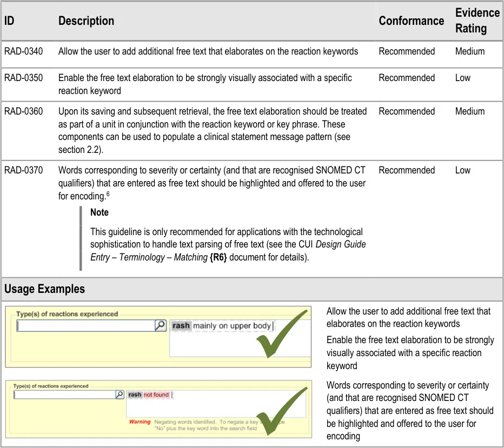Click the magnifier icon in the lower reactions example
This screenshot has width=504, height=448.
[120, 395]
